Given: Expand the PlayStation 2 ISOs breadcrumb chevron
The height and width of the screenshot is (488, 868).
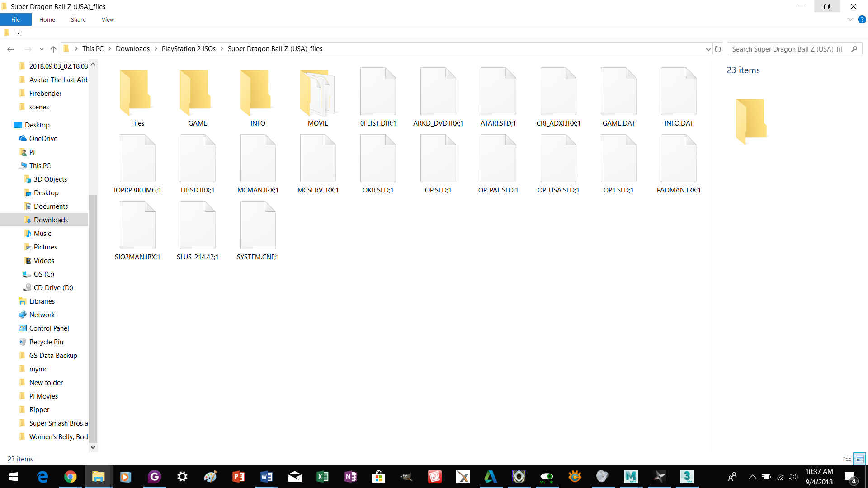Looking at the screenshot, I should (222, 49).
